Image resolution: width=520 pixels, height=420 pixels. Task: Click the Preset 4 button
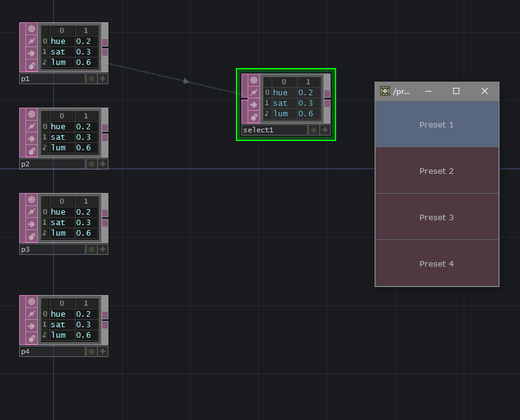(436, 264)
